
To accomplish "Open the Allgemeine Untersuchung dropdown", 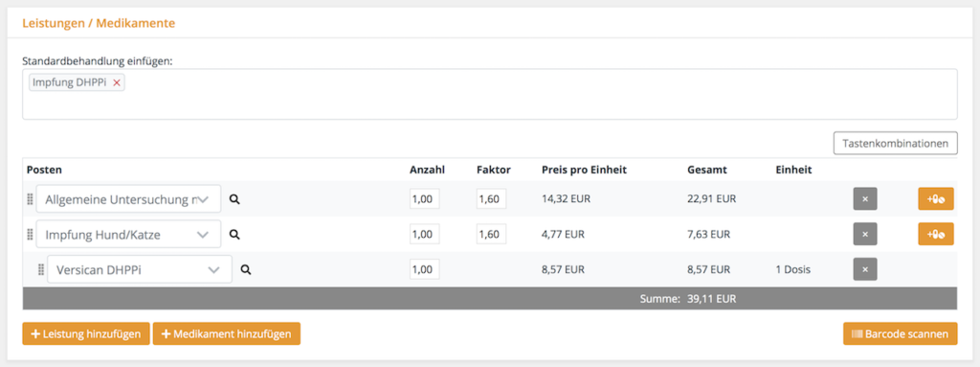I will (x=129, y=199).
